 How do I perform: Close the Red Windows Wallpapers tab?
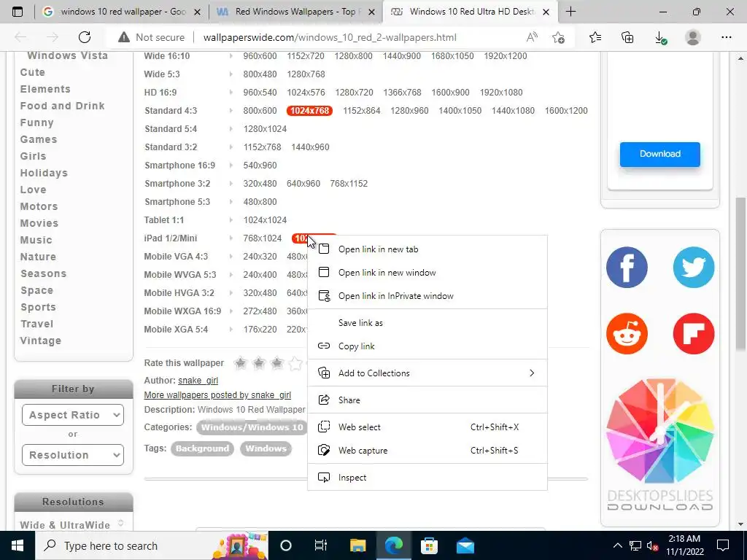click(372, 12)
